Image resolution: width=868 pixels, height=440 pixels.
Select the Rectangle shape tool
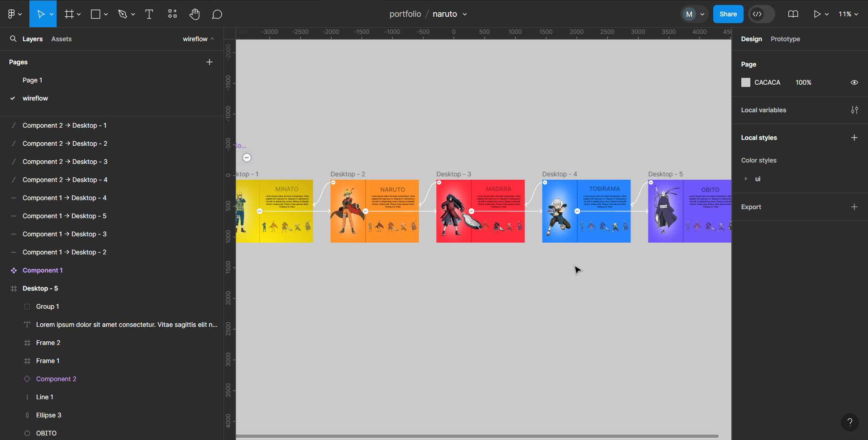[x=95, y=14]
